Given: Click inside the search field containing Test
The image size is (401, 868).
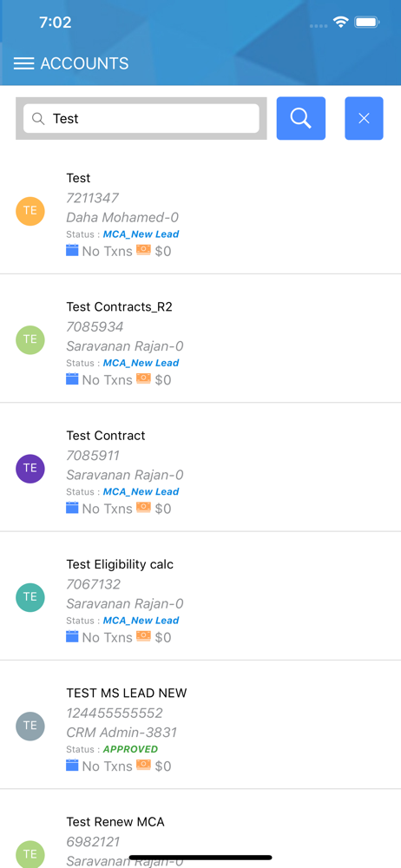Looking at the screenshot, I should [x=141, y=118].
